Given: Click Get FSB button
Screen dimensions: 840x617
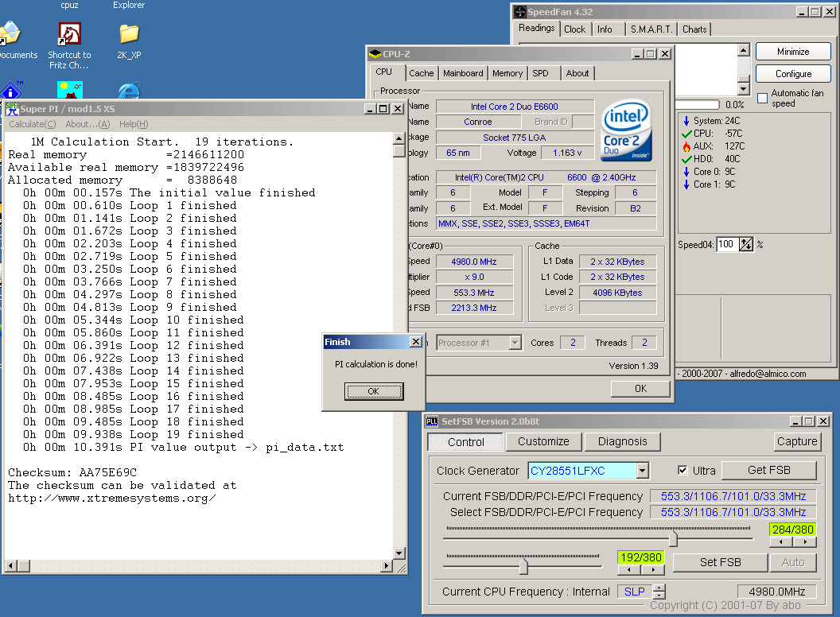Looking at the screenshot, I should click(x=768, y=470).
